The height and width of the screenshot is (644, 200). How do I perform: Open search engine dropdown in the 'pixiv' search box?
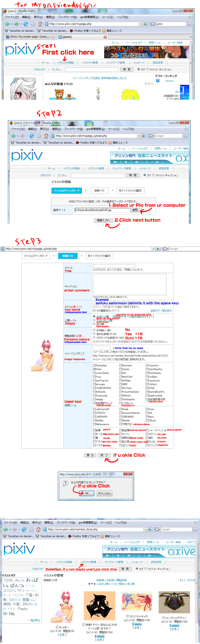point(153,24)
